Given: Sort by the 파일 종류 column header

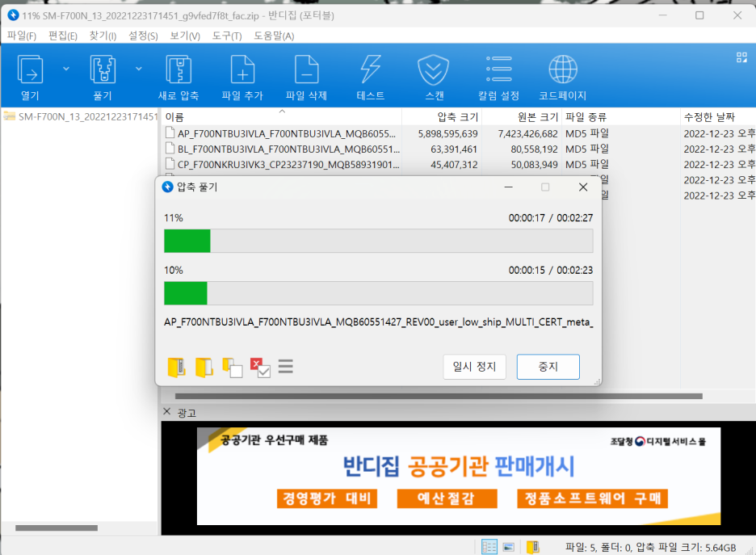Looking at the screenshot, I should pos(621,116).
